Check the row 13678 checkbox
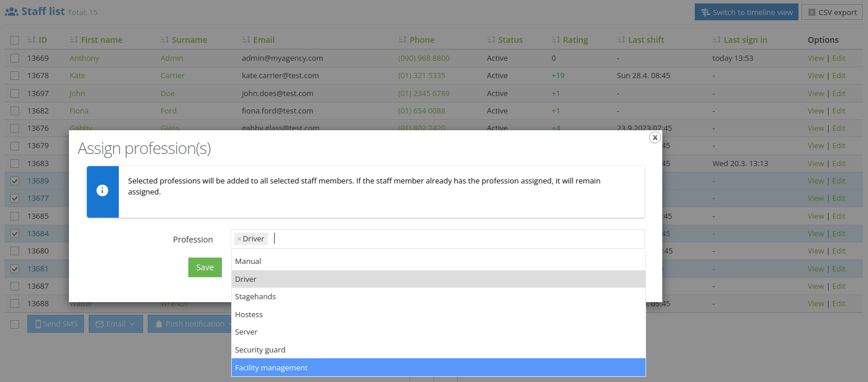868x382 pixels. (15, 76)
